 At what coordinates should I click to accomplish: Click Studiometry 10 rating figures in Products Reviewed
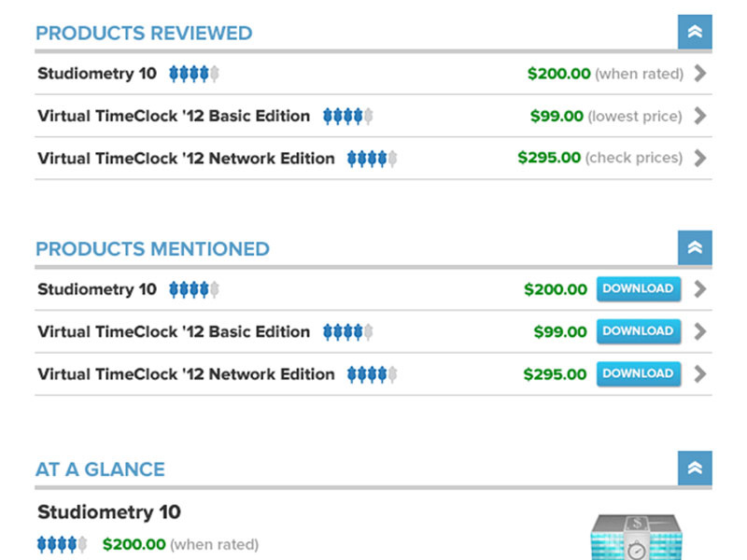pos(193,73)
